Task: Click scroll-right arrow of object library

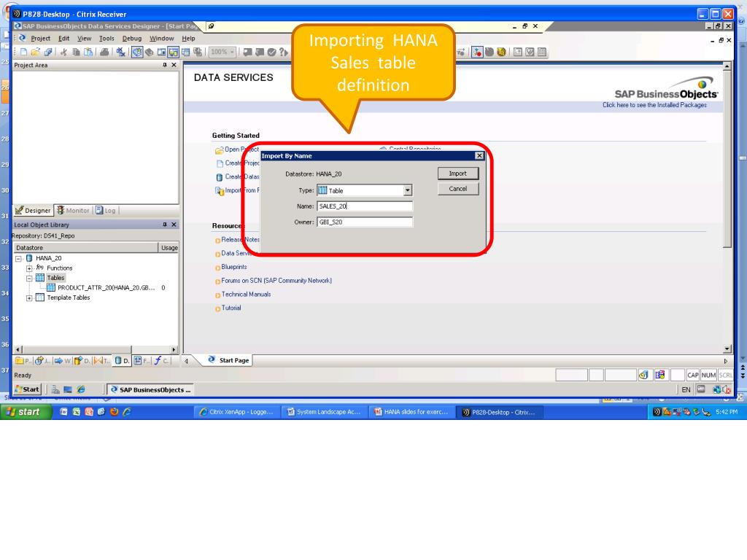Action: click(x=174, y=349)
